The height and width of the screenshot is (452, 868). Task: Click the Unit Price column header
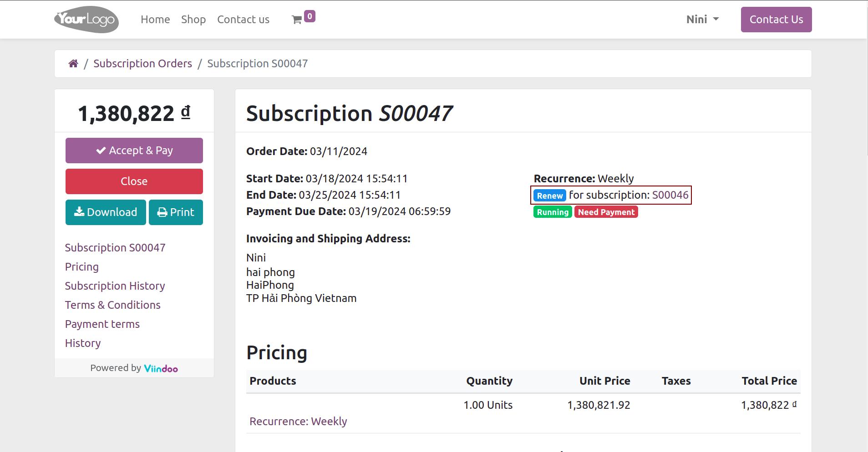point(604,381)
